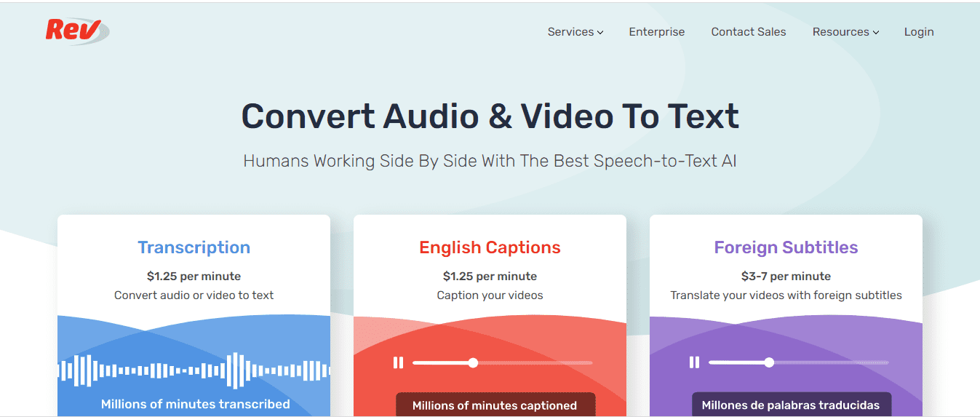Go to Contact Sales
The height and width of the screenshot is (417, 980).
[x=749, y=32]
